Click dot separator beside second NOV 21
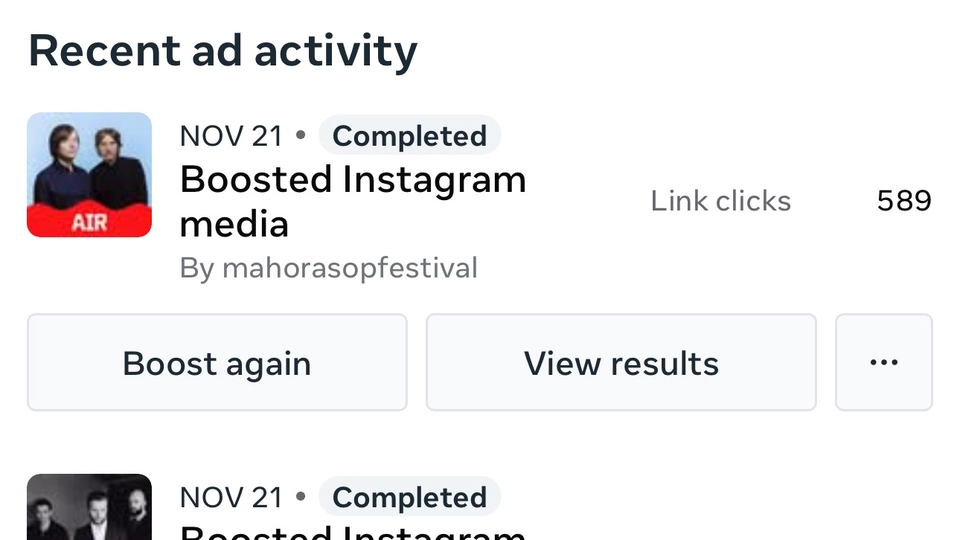Image resolution: width=960 pixels, height=540 pixels. click(301, 496)
